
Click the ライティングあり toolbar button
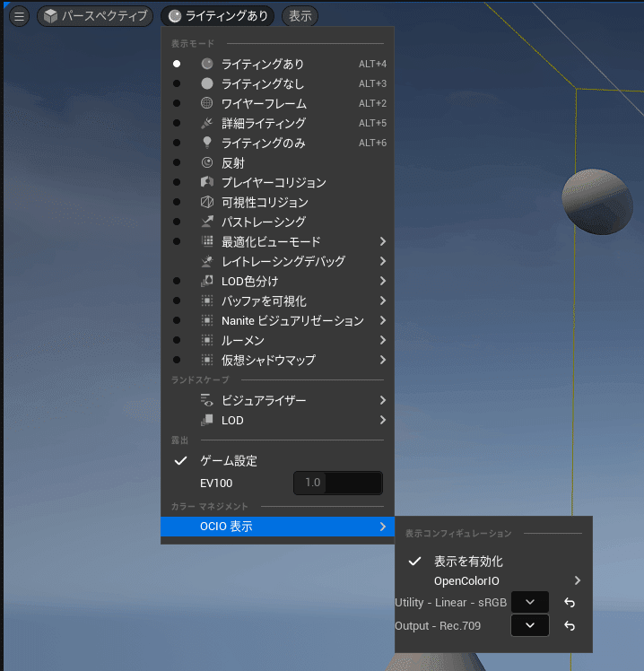tap(217, 16)
